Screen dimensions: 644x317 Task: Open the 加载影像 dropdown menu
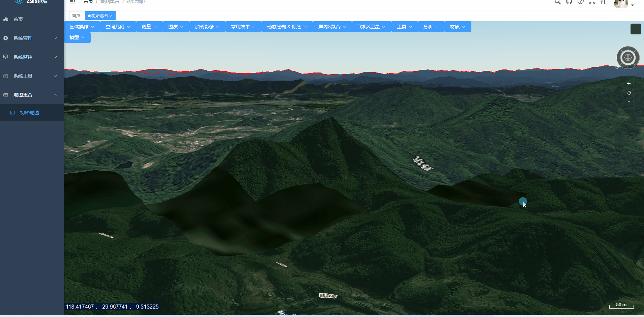(x=207, y=27)
